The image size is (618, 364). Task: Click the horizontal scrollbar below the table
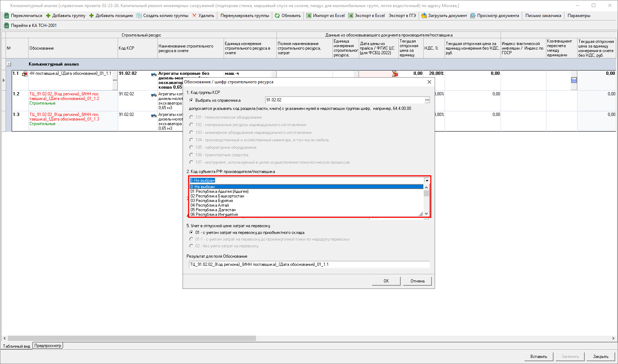coord(132,338)
